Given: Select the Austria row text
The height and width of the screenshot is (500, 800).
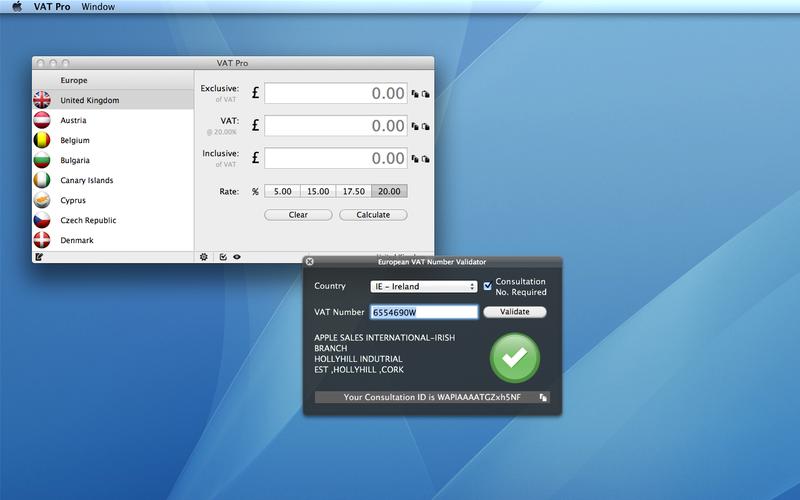Looking at the screenshot, I should coord(73,120).
